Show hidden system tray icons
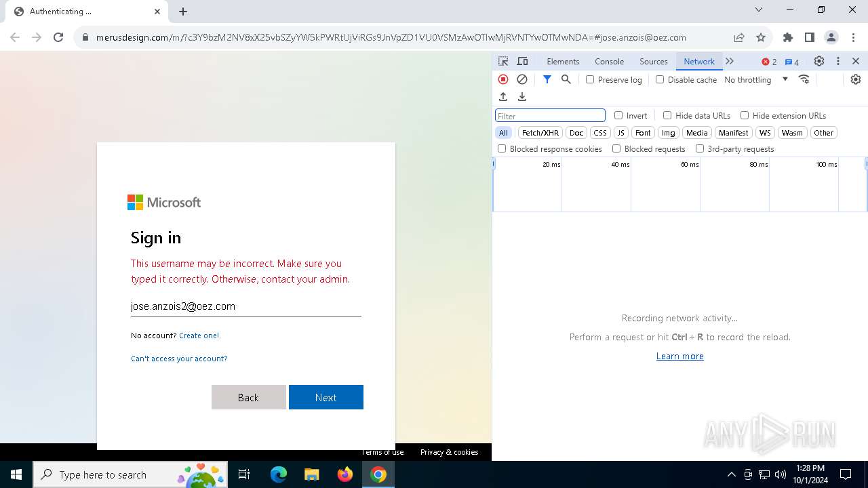 coord(731,474)
